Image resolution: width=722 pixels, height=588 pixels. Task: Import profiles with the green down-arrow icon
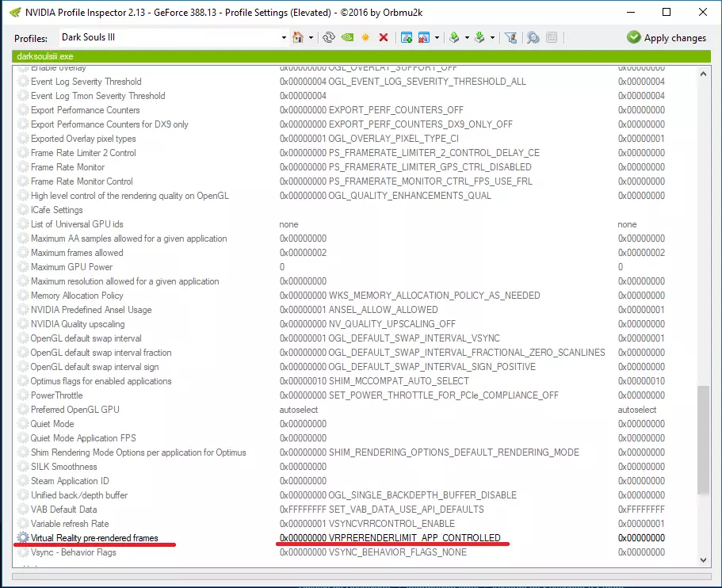(x=479, y=37)
